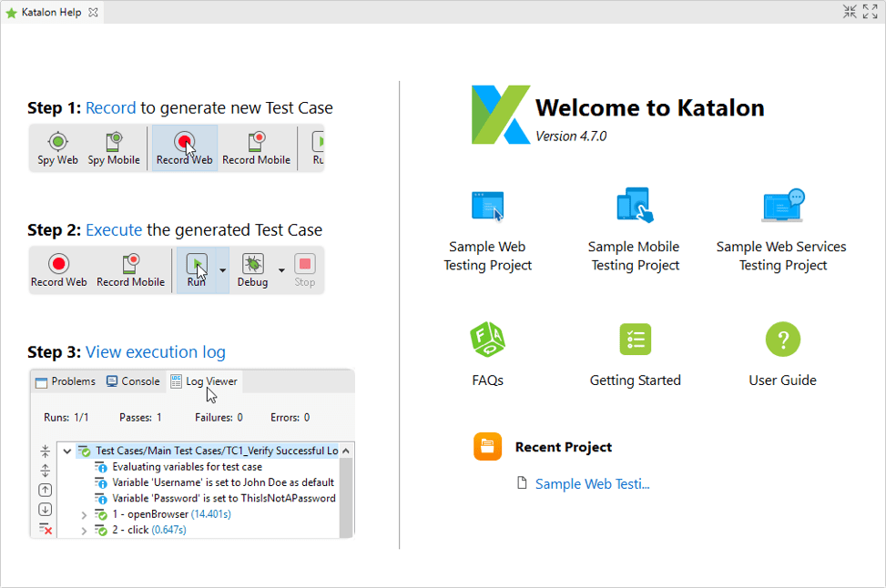Click the previous failure up-arrow icon
Image resolution: width=886 pixels, height=588 pixels.
(x=46, y=490)
